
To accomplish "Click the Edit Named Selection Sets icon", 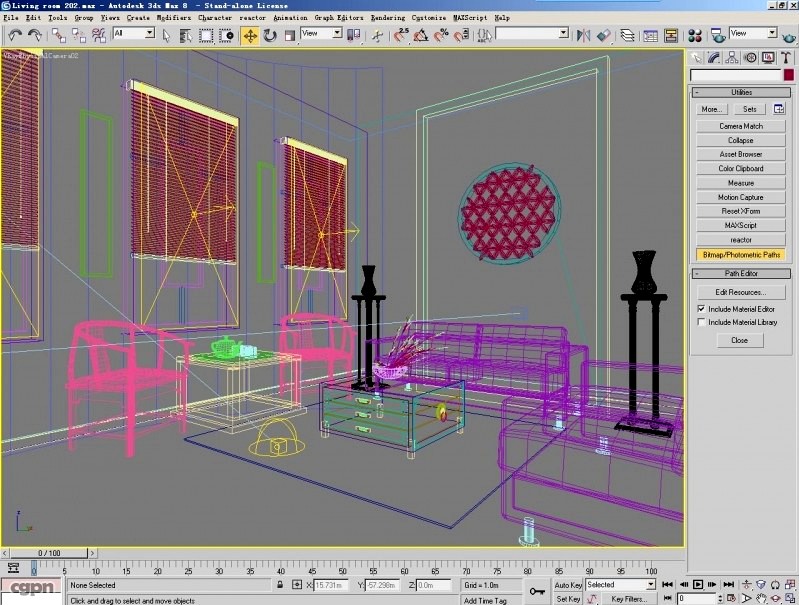I will [x=484, y=35].
